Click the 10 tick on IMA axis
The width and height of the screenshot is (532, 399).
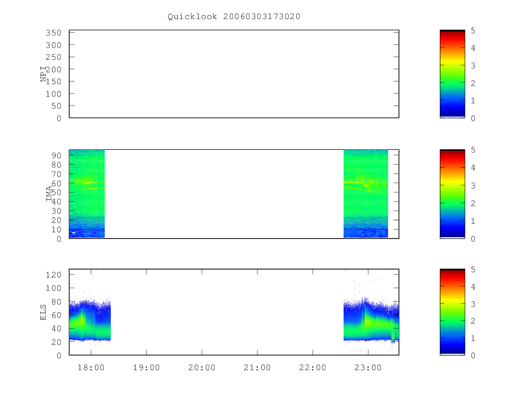pyautogui.click(x=56, y=230)
